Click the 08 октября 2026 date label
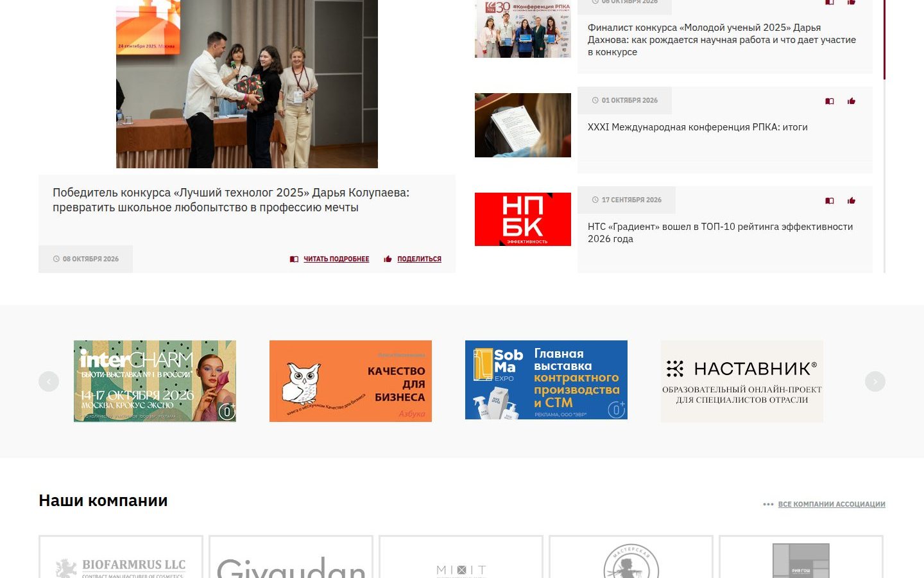Screen dimensions: 924x578 90,259
